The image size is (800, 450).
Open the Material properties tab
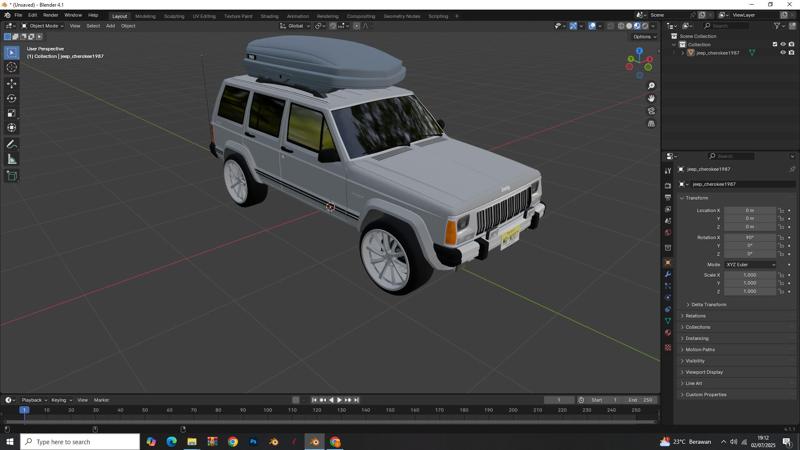[668, 333]
